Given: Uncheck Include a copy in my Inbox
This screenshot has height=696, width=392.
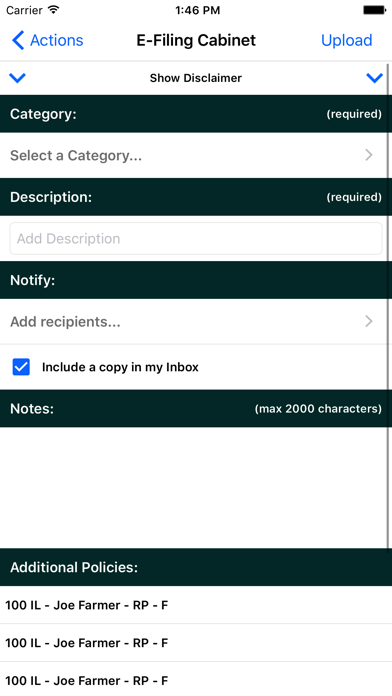Looking at the screenshot, I should [21, 367].
